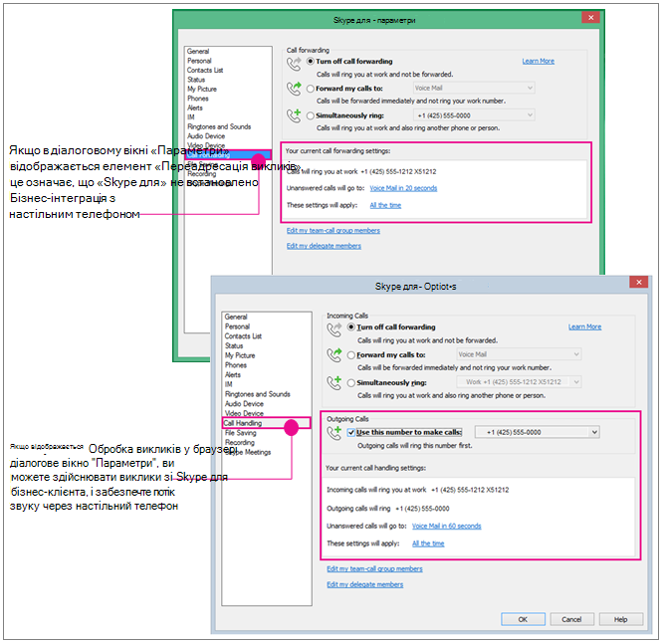This screenshot has width=664, height=644.
Task: Select Alerts in front Options list
Action: coord(233,374)
